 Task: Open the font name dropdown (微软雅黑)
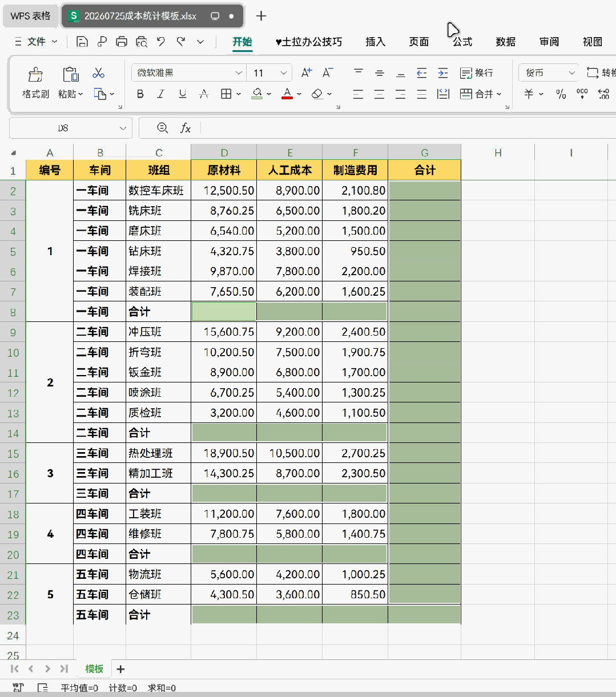click(x=239, y=73)
